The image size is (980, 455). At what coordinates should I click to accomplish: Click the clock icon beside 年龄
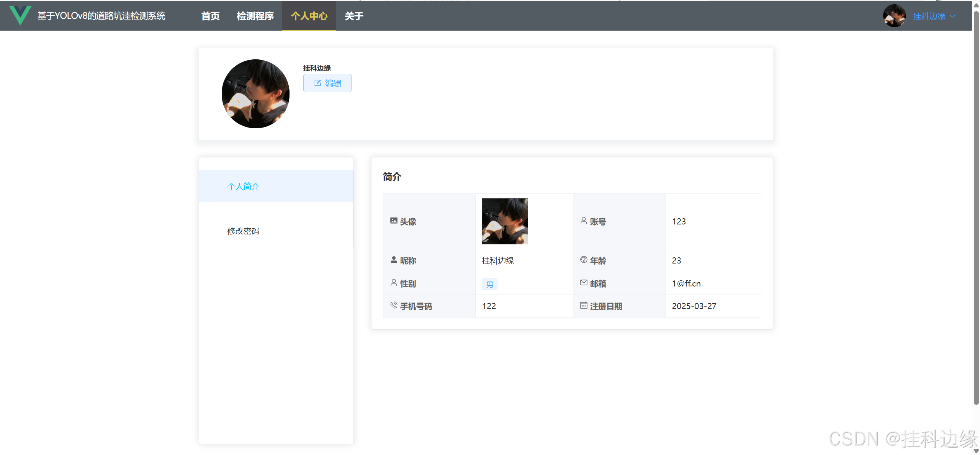(x=584, y=260)
